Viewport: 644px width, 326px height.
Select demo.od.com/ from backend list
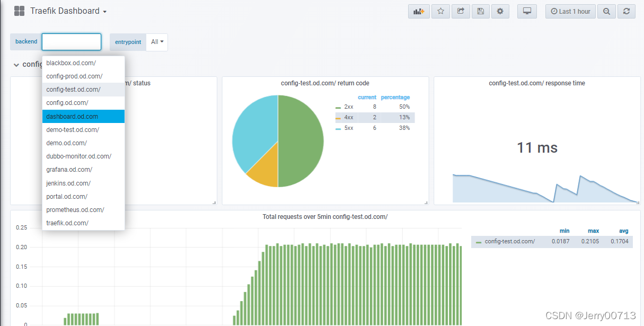click(83, 143)
